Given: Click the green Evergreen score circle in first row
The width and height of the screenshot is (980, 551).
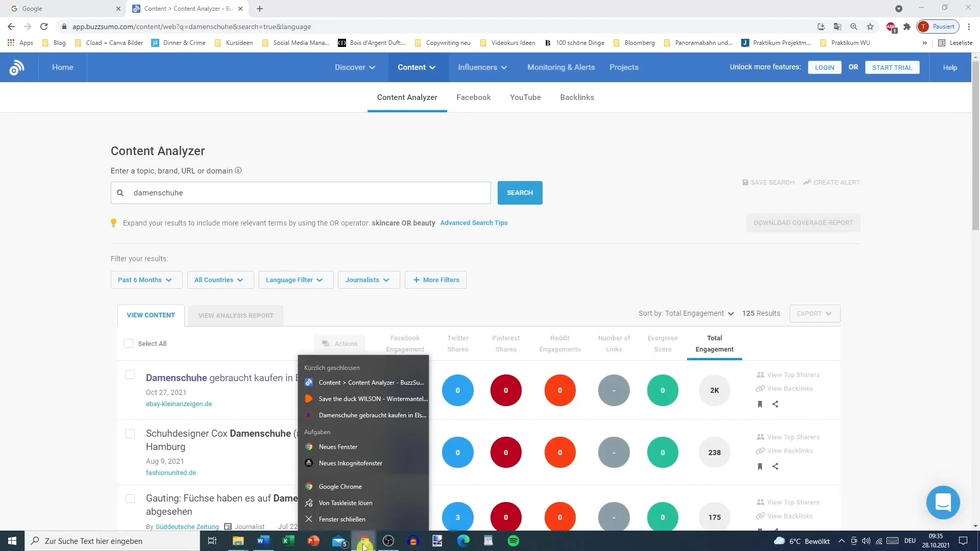Looking at the screenshot, I should click(x=663, y=390).
